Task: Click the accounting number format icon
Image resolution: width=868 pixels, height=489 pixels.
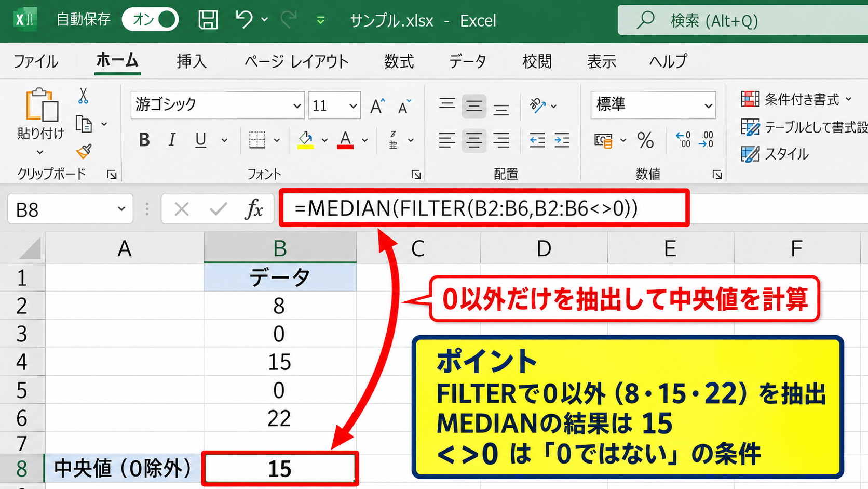Action: 603,140
